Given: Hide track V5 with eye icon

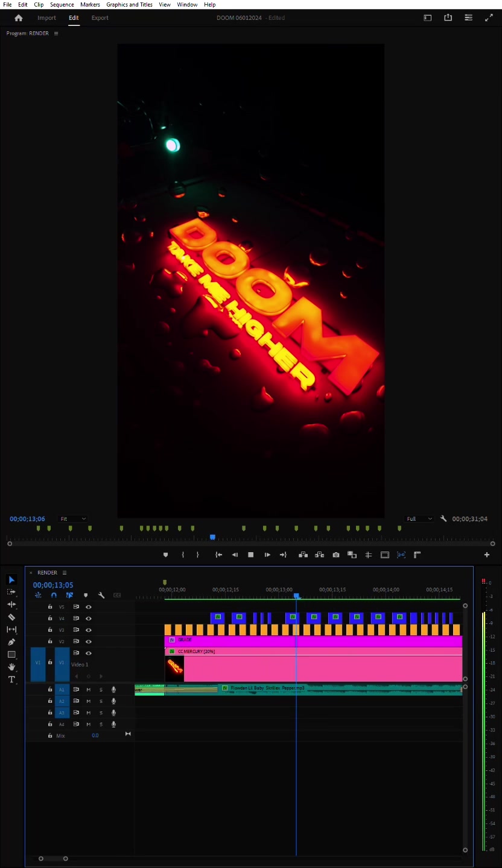Looking at the screenshot, I should click(x=89, y=607).
